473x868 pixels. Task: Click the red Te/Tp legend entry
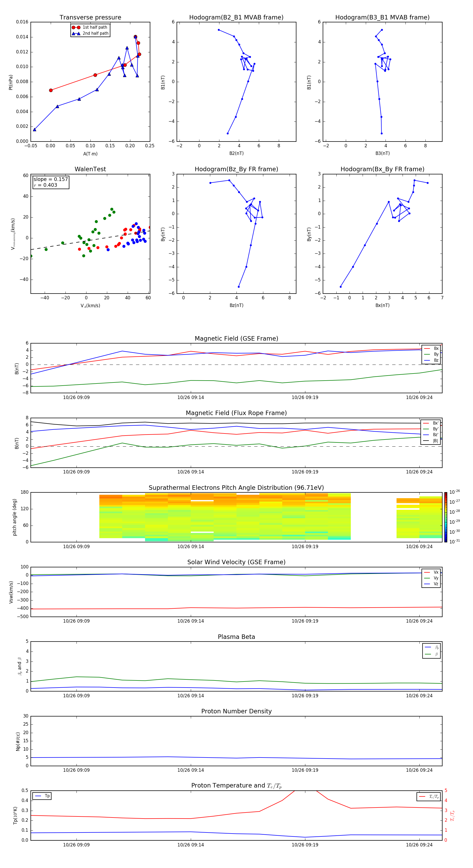pos(429,796)
